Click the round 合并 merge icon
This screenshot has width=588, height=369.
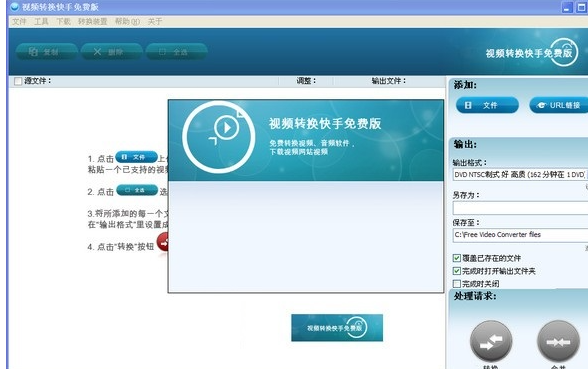pyautogui.click(x=558, y=341)
